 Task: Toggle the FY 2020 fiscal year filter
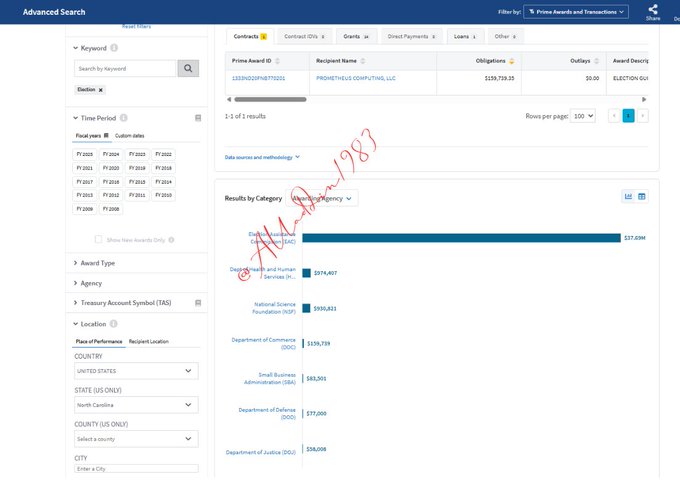pos(111,169)
